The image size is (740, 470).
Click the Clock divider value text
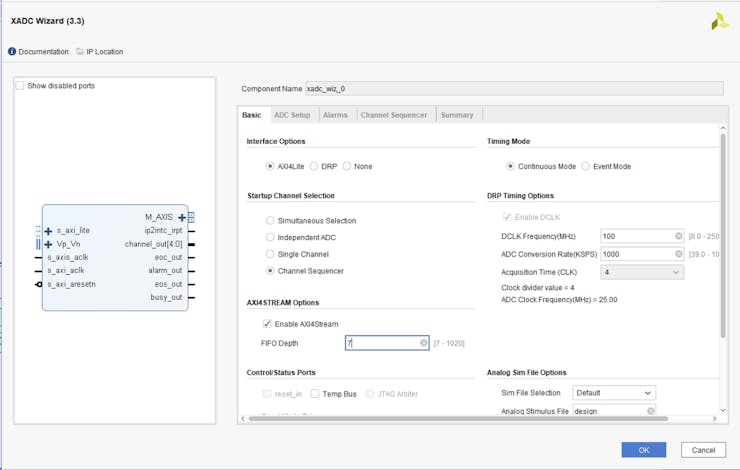538,287
